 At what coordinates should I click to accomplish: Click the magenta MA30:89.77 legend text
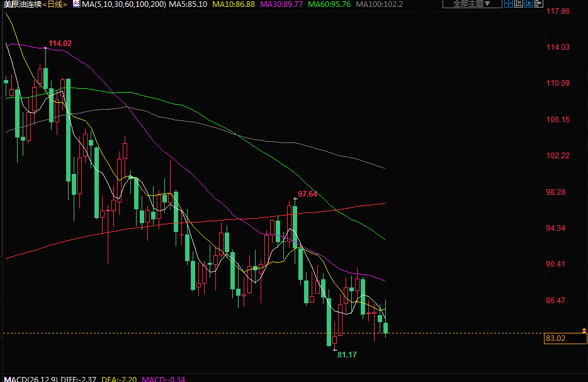[281, 4]
